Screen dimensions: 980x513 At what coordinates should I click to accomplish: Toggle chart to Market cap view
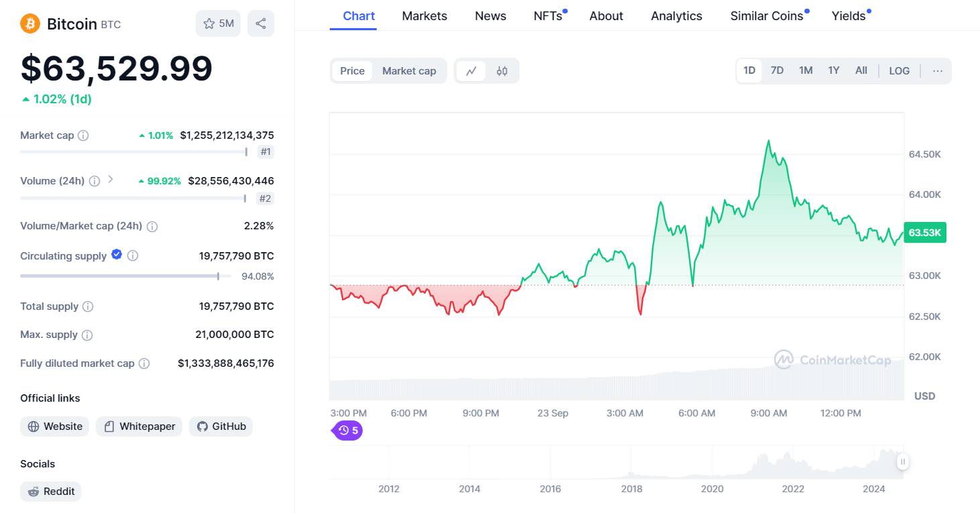coord(409,71)
